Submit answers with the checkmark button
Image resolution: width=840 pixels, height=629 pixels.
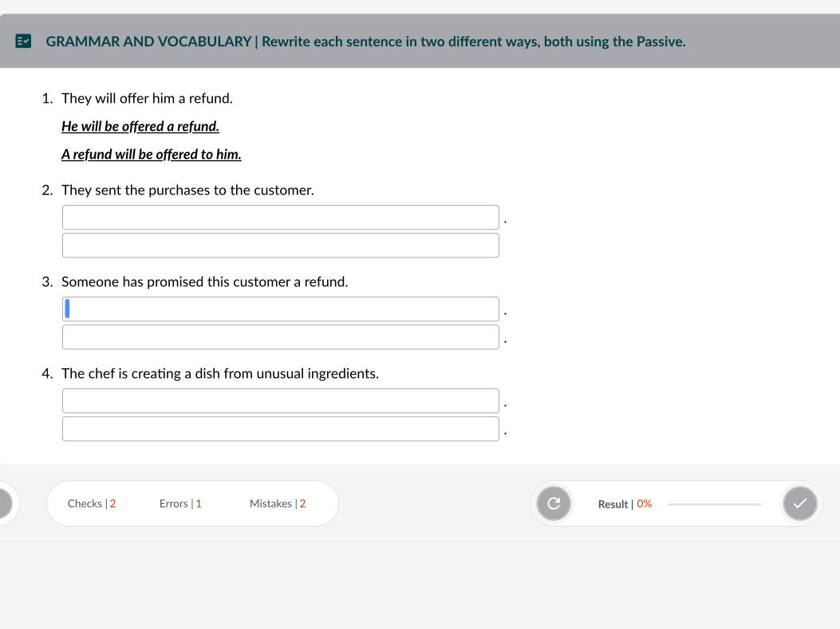point(800,504)
